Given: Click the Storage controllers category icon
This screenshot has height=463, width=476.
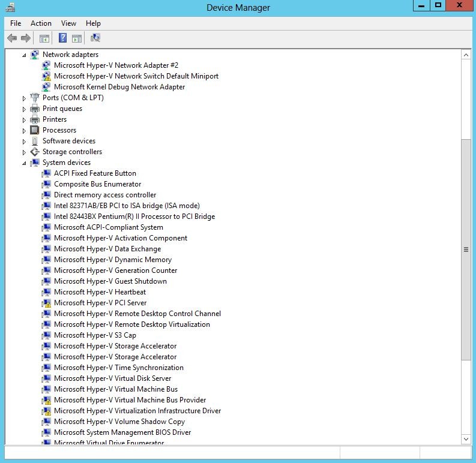Looking at the screenshot, I should (35, 152).
